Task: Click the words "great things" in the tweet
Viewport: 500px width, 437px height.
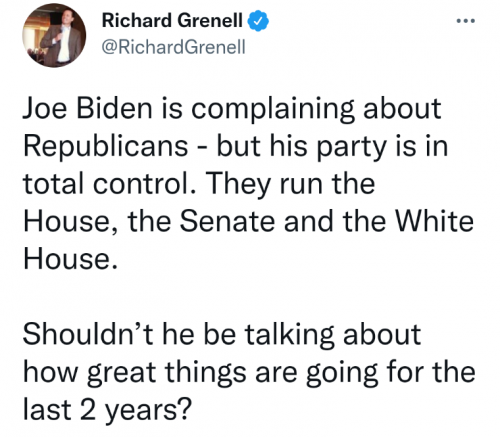Action: [167, 373]
